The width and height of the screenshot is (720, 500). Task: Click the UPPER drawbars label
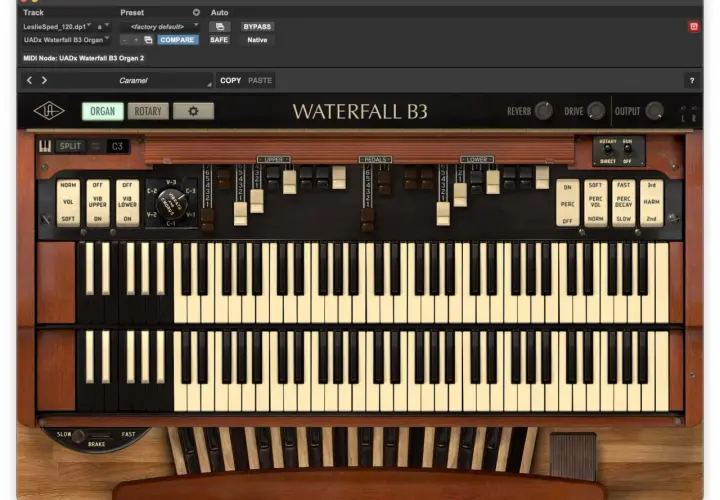[x=274, y=159]
